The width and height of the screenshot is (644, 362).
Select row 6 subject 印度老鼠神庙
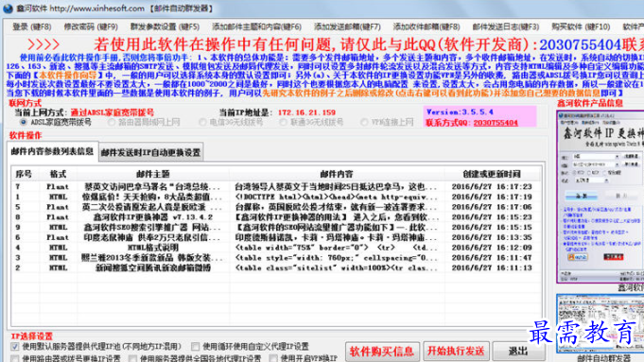pos(276,237)
